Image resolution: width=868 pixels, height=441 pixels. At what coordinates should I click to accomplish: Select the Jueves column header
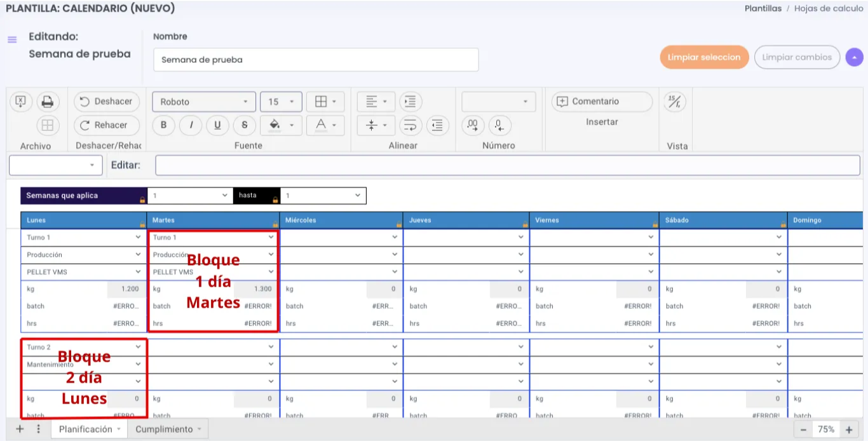coord(467,221)
